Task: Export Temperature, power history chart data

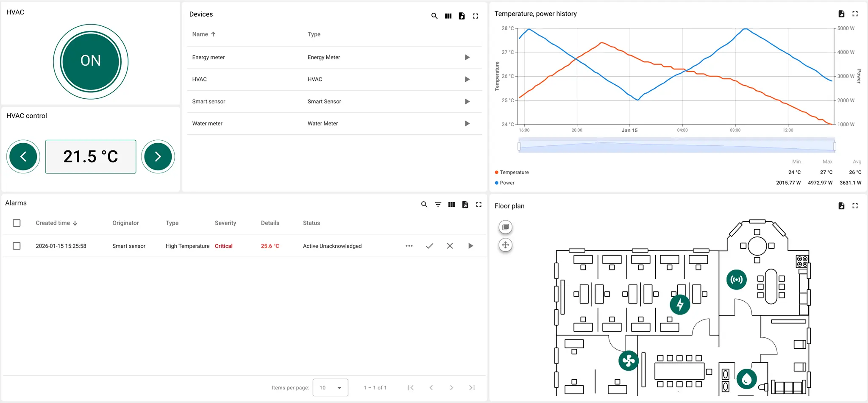Action: click(841, 14)
